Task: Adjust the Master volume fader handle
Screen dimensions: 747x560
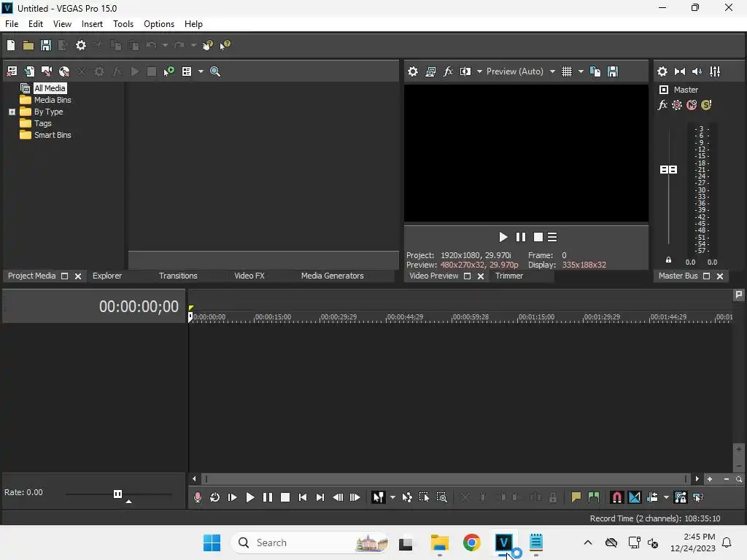Action: [x=668, y=169]
